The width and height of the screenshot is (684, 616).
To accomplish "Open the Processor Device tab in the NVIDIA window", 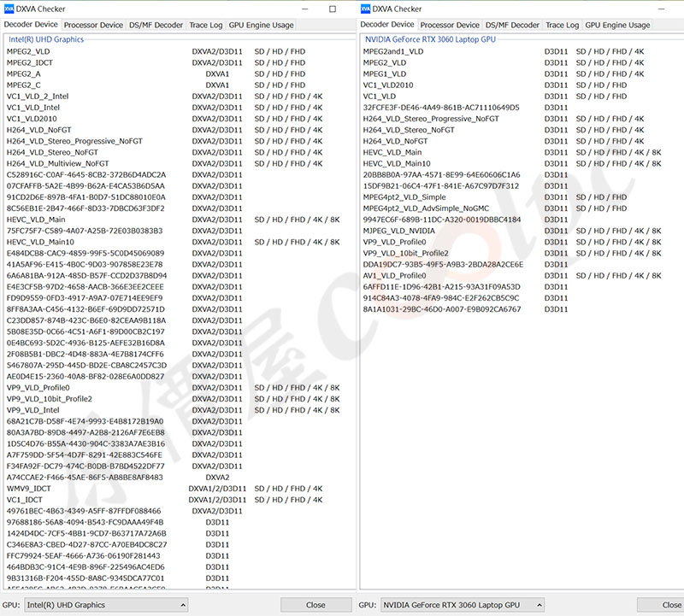I will pyautogui.click(x=450, y=26).
